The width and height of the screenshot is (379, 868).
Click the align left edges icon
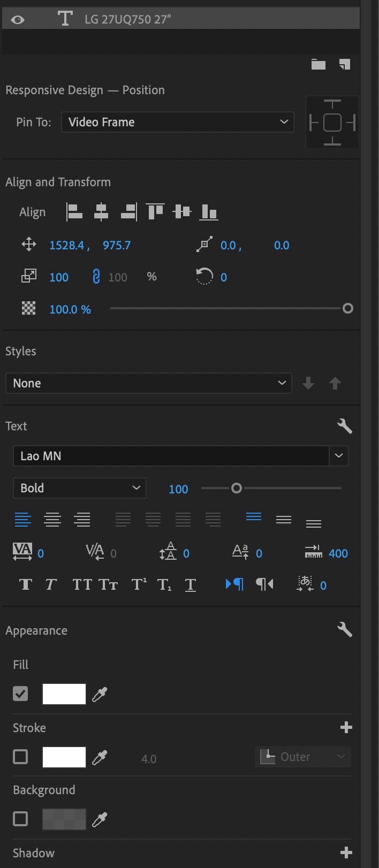click(74, 212)
